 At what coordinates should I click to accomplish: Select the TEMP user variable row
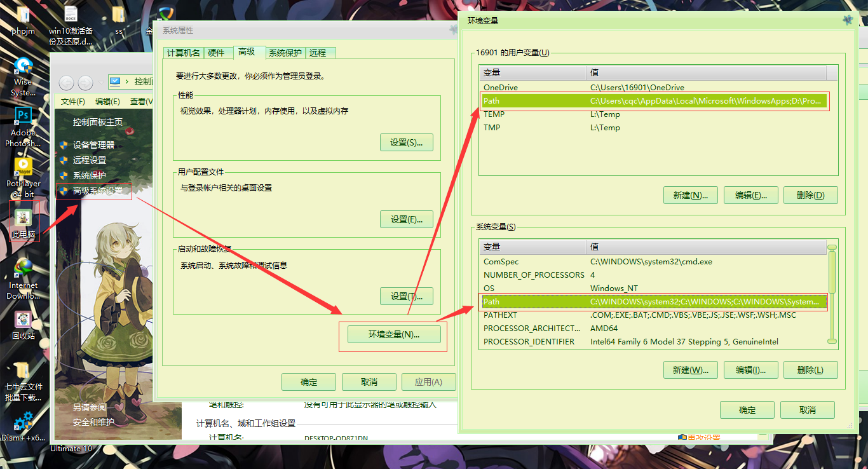[x=654, y=114]
